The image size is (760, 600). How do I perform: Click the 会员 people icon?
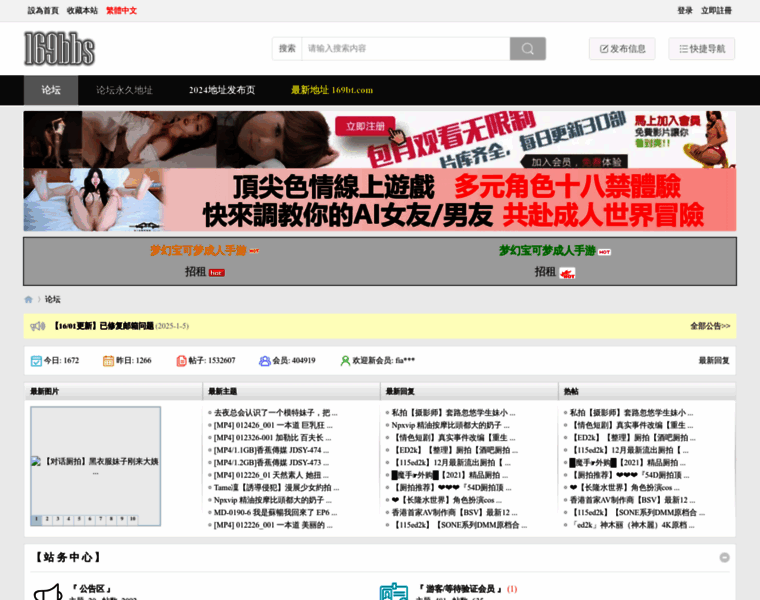click(x=265, y=361)
